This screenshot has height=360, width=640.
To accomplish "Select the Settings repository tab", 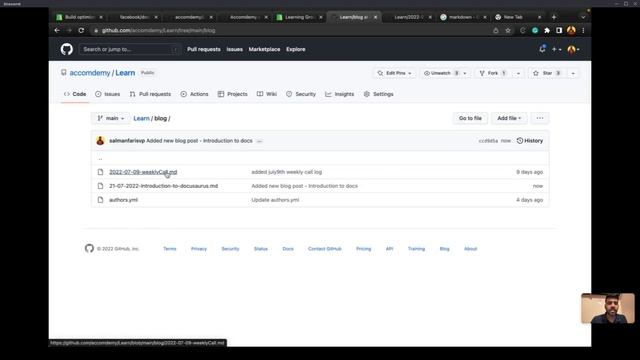I will click(x=379, y=94).
